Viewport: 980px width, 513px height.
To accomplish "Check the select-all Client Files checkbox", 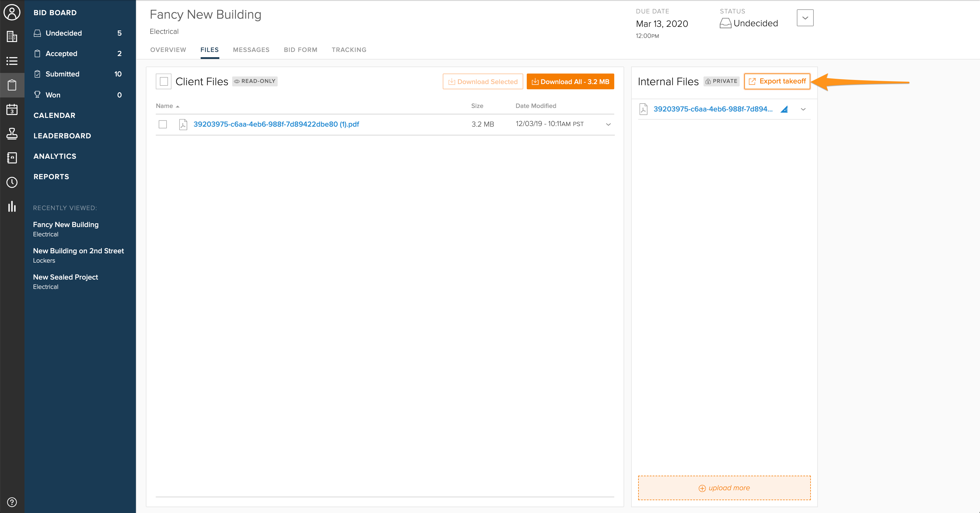I will click(164, 81).
